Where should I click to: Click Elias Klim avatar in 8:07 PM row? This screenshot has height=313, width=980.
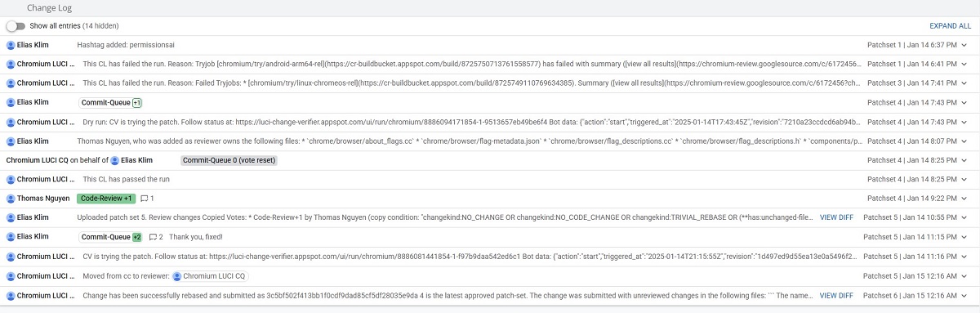tap(11, 141)
